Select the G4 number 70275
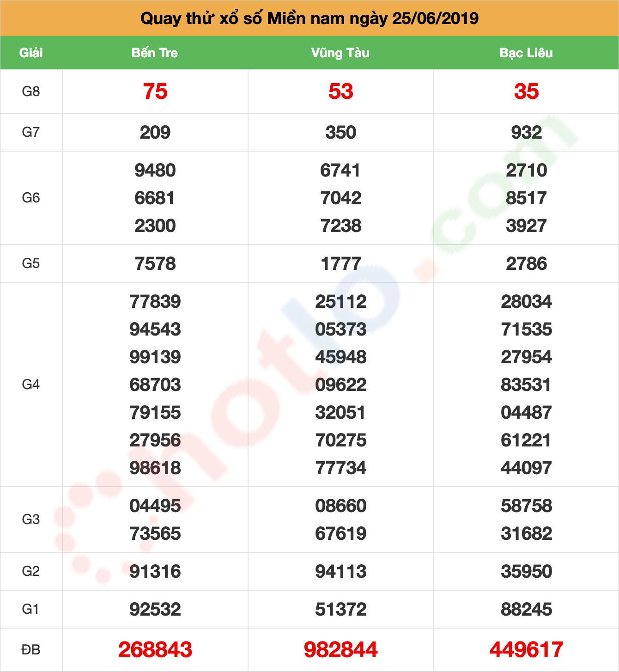The image size is (619, 672). [341, 440]
